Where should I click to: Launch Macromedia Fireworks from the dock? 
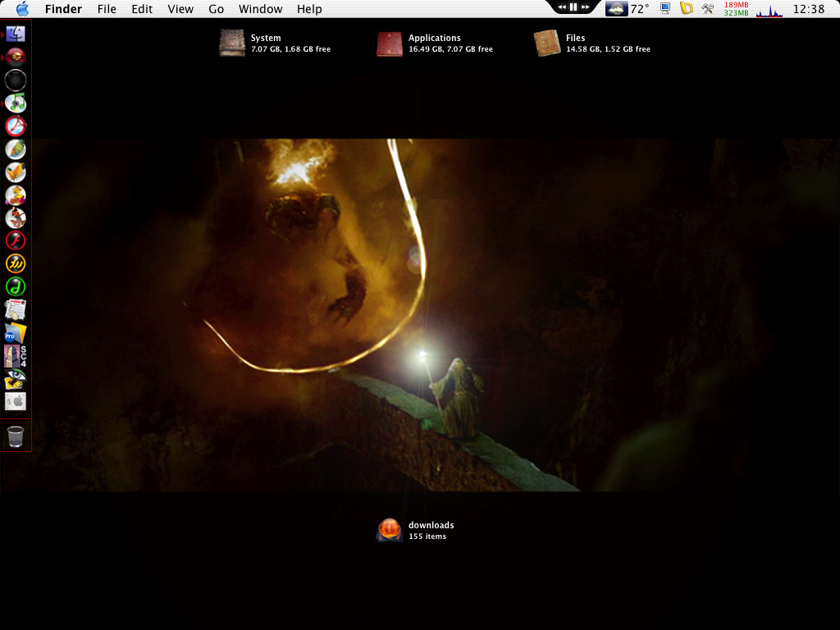16,263
